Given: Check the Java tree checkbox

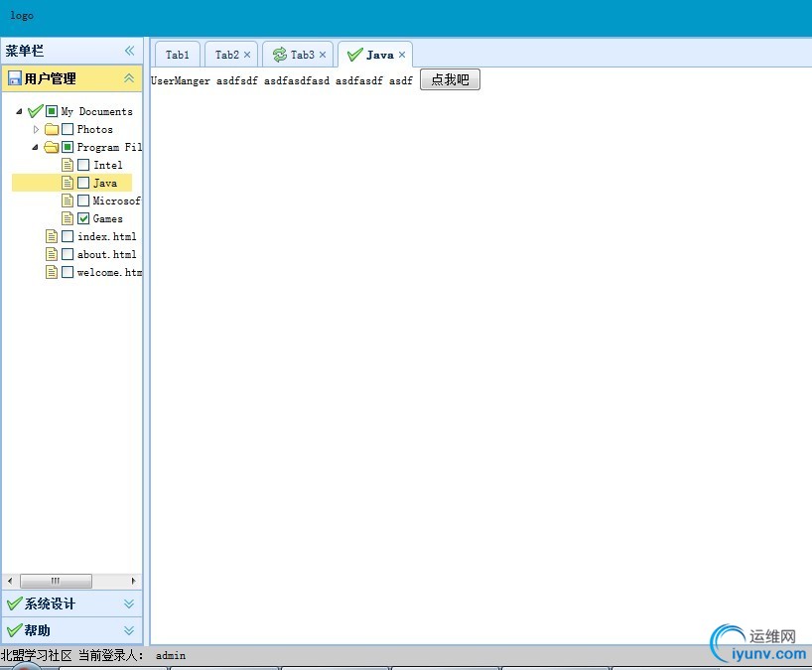Looking at the screenshot, I should coord(83,183).
